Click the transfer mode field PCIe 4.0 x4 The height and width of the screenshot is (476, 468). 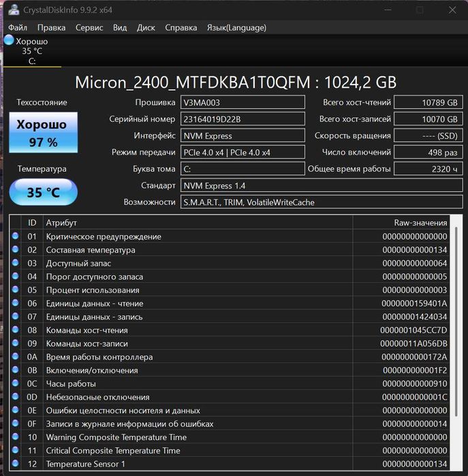pyautogui.click(x=243, y=152)
